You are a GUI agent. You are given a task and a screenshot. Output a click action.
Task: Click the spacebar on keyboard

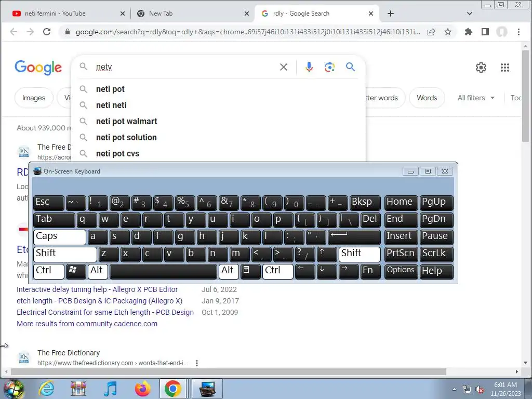point(163,271)
